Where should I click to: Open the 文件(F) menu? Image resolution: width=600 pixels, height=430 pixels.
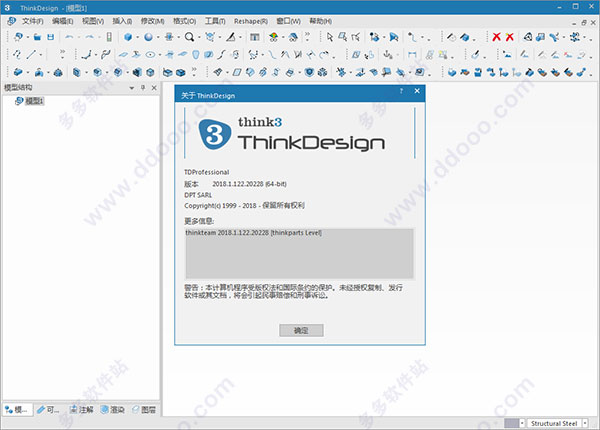[x=33, y=21]
